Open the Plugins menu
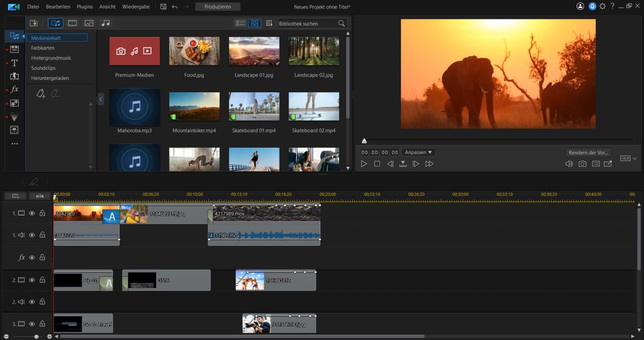644x340 pixels. tap(85, 6)
